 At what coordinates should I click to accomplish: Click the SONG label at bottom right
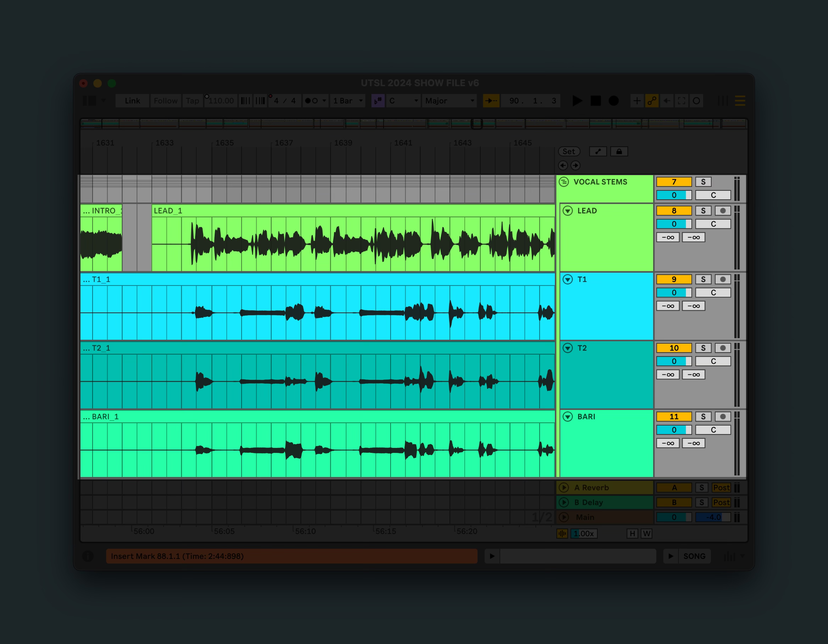point(694,556)
